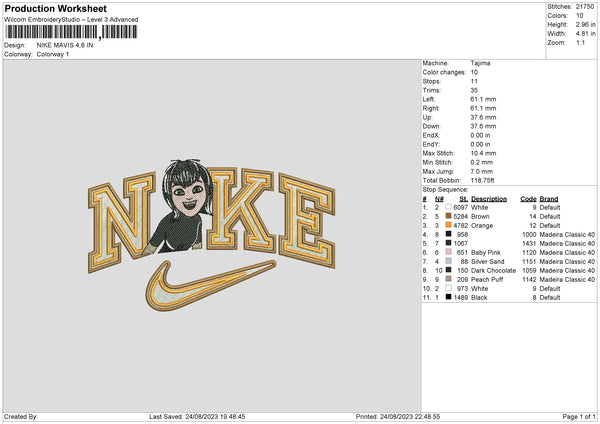
Task: Click the Left value 61.1 mm
Action: point(483,99)
